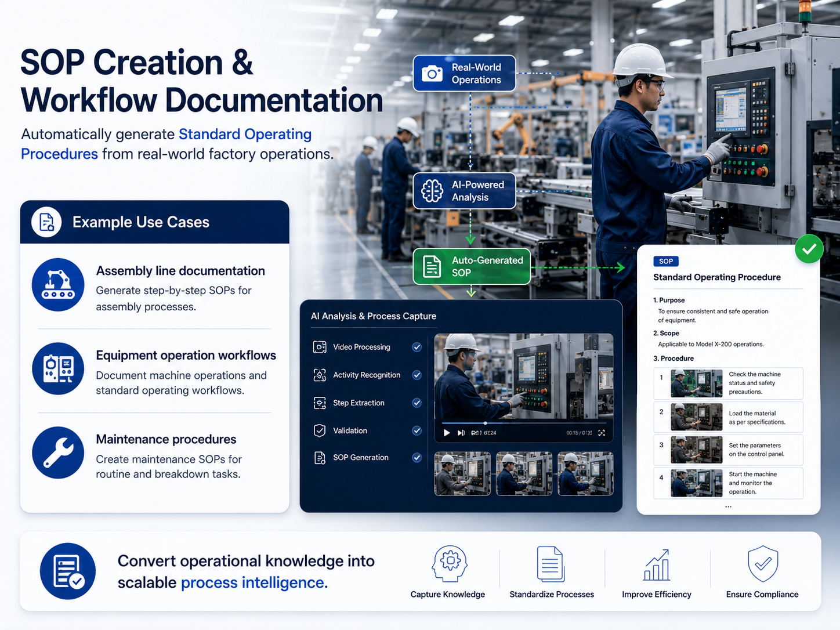Click the blue SOP tag label
This screenshot has width=840, height=630.
click(666, 261)
